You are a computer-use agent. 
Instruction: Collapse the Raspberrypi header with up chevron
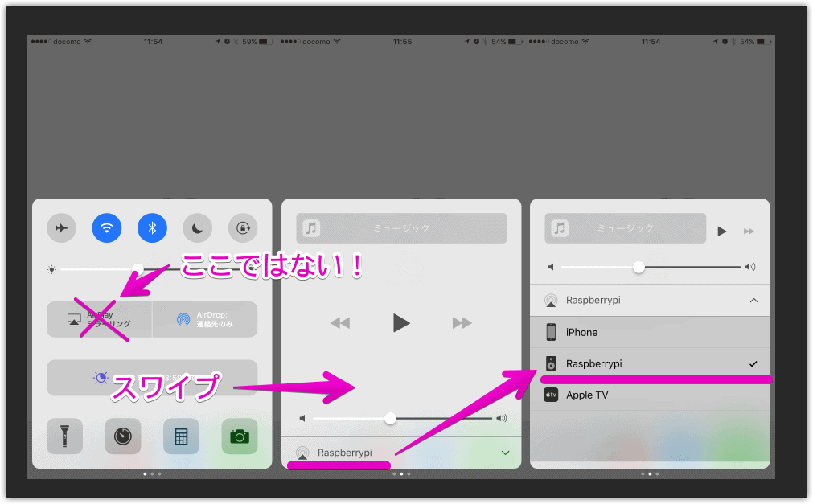[x=650, y=300]
